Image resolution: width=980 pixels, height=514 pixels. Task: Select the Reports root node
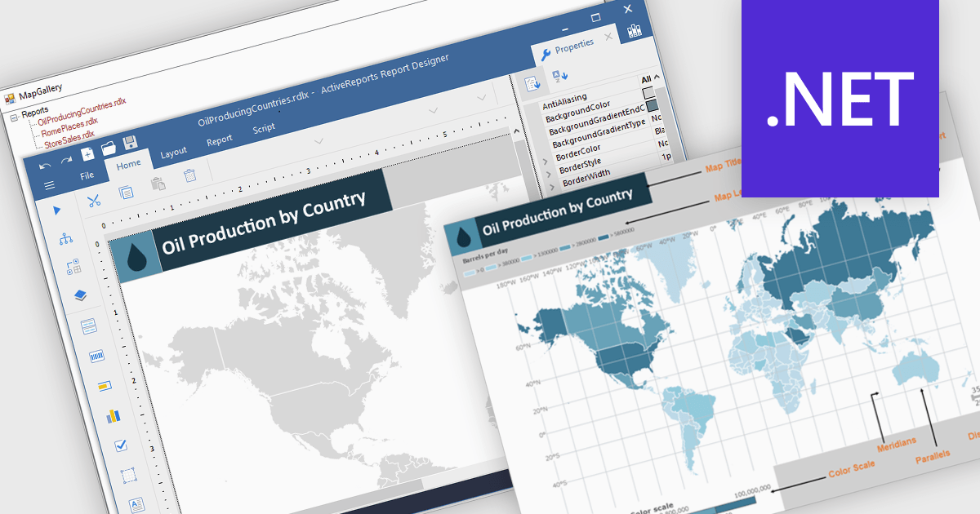35,111
